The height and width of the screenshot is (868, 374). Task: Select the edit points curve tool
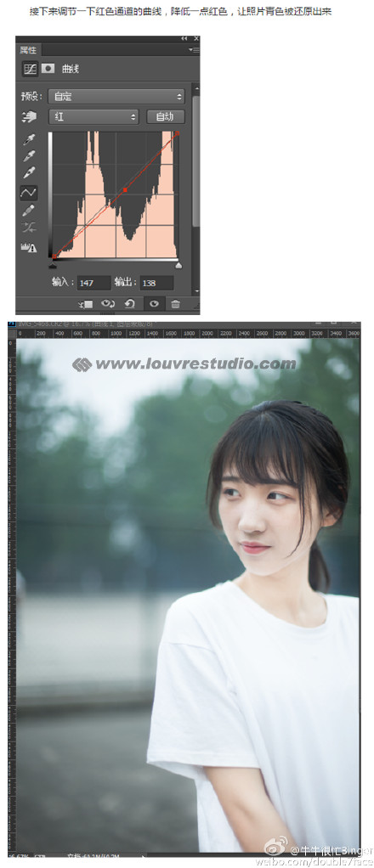click(29, 192)
